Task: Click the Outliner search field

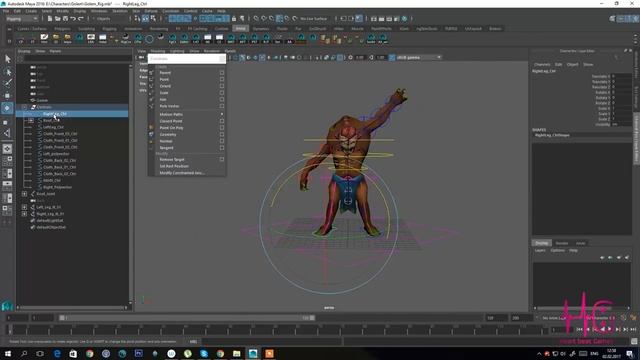Action: click(77, 58)
